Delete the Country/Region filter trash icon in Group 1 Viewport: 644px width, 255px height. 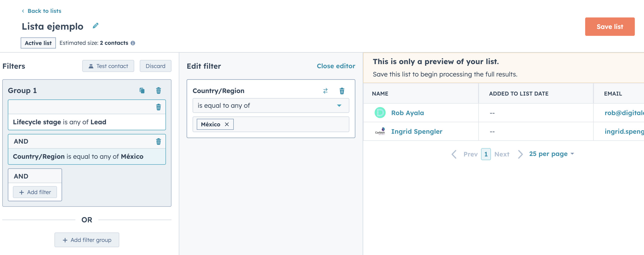pos(159,142)
